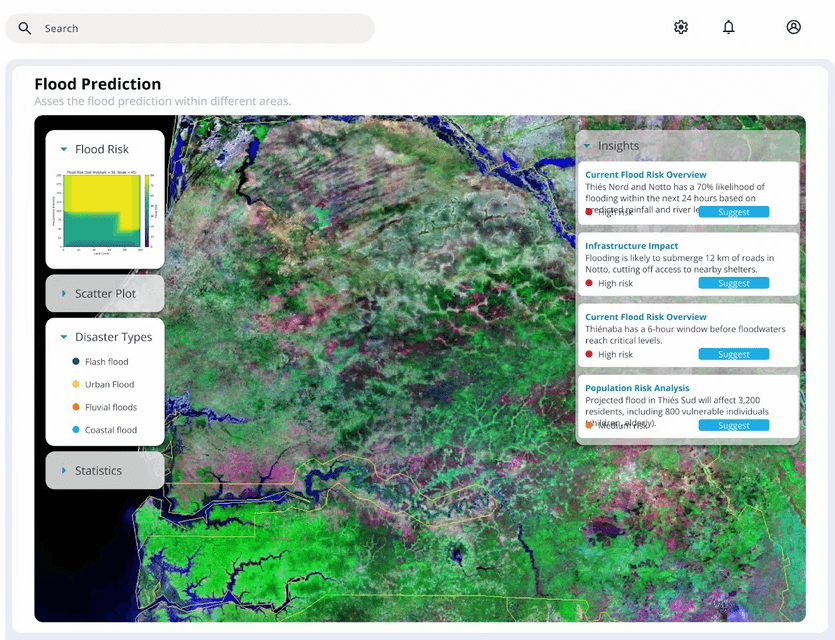The image size is (835, 640).
Task: Select the Fluvial floods orange dot
Action: [76, 407]
